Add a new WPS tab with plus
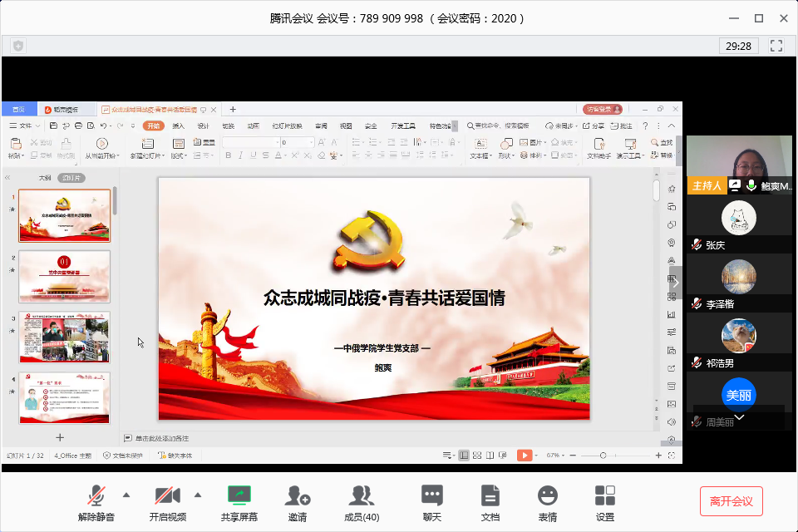This screenshot has width=798, height=532. tap(233, 110)
